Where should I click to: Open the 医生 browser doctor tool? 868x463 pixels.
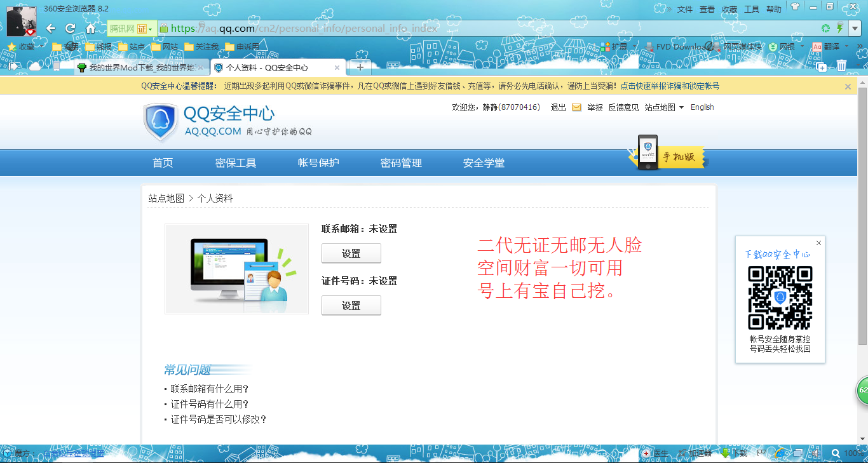655,453
